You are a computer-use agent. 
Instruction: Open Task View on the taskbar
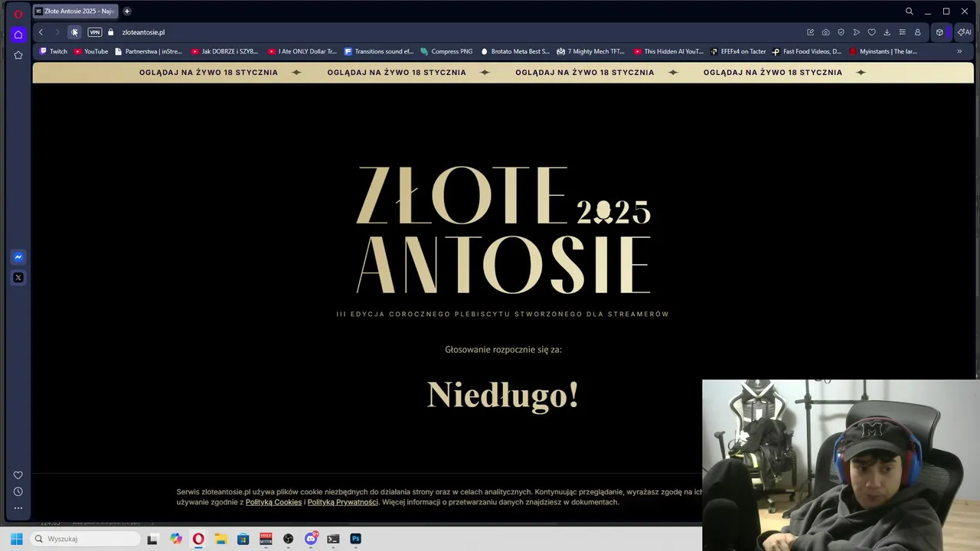pyautogui.click(x=152, y=539)
